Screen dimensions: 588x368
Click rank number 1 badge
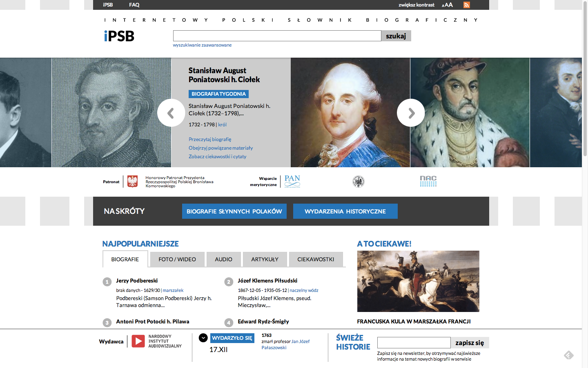coord(107,282)
